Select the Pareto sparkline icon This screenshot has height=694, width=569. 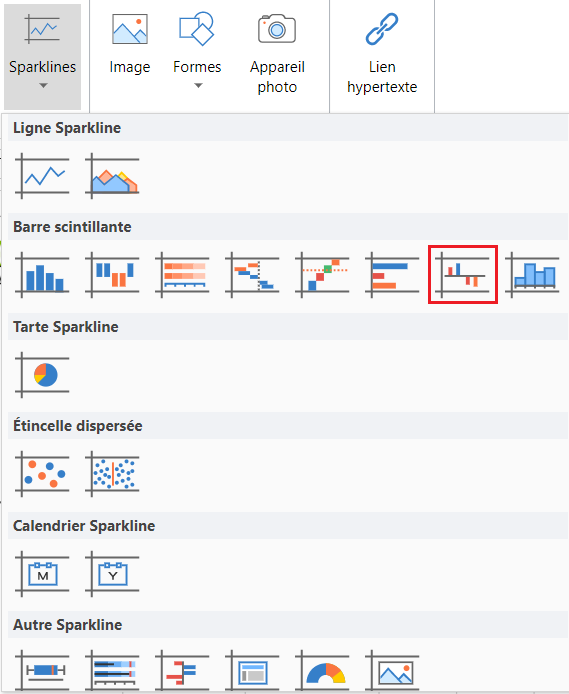pos(323,275)
